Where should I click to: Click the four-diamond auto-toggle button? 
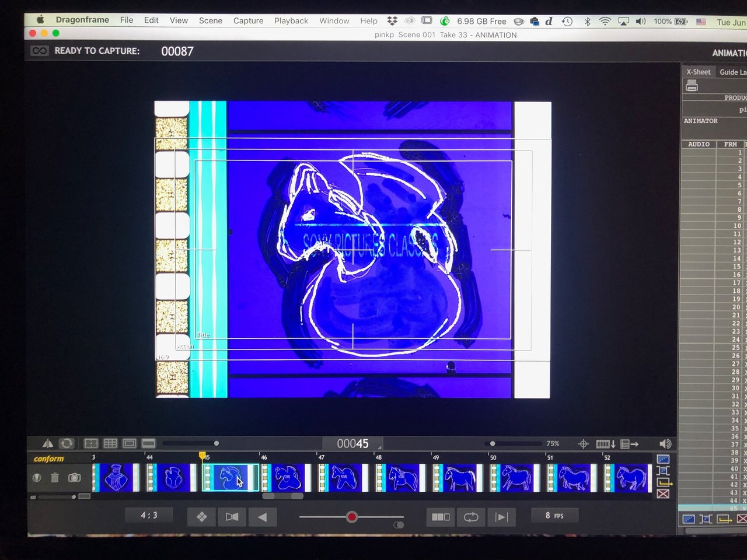click(201, 517)
